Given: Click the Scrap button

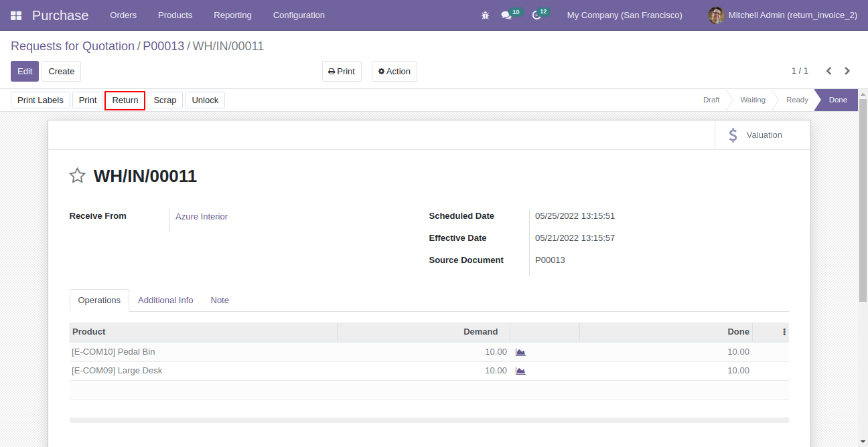Looking at the screenshot, I should (165, 100).
